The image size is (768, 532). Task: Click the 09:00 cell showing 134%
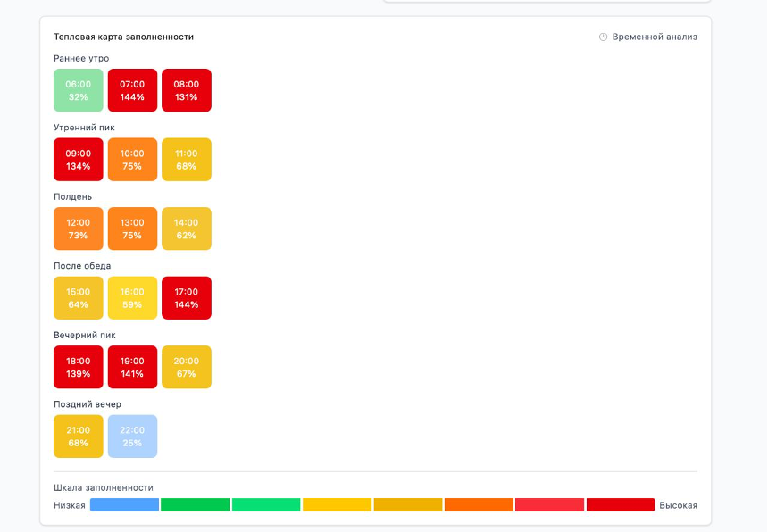point(79,160)
